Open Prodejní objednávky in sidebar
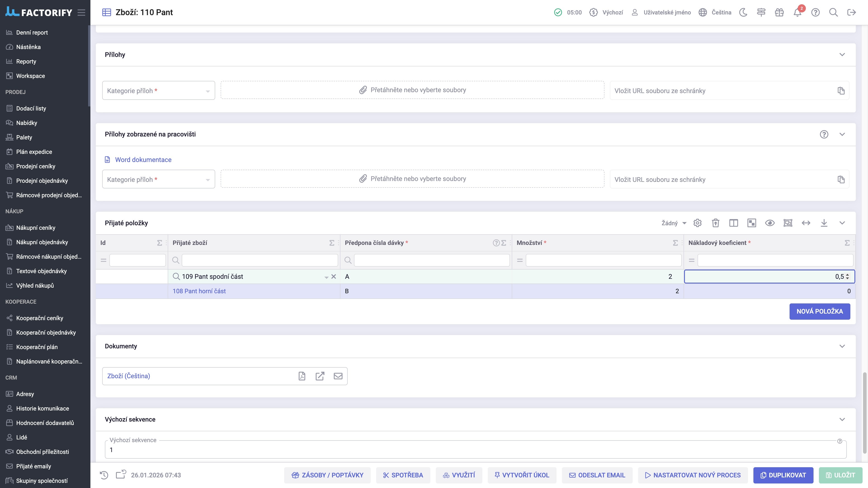 point(42,181)
